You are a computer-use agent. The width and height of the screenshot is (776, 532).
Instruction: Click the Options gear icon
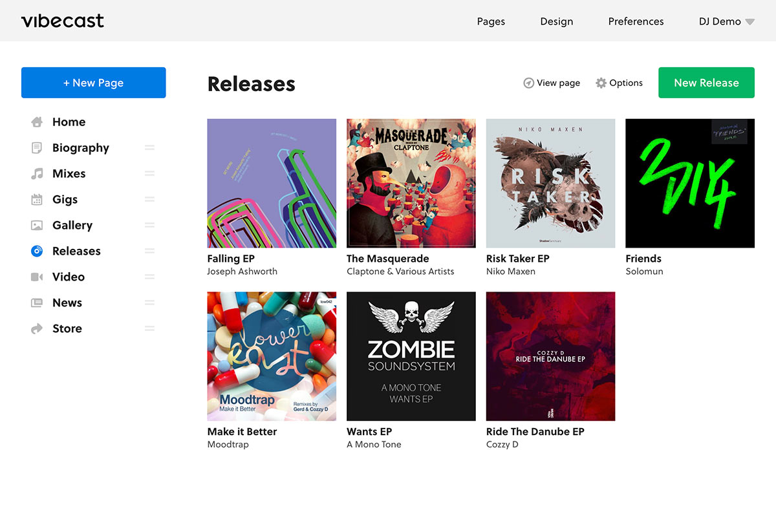pyautogui.click(x=601, y=83)
